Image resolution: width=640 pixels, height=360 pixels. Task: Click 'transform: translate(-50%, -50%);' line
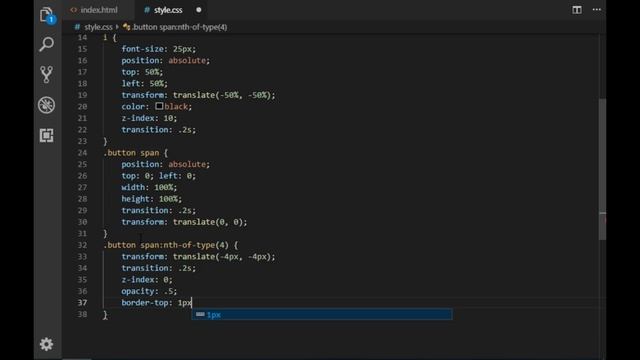[198, 95]
